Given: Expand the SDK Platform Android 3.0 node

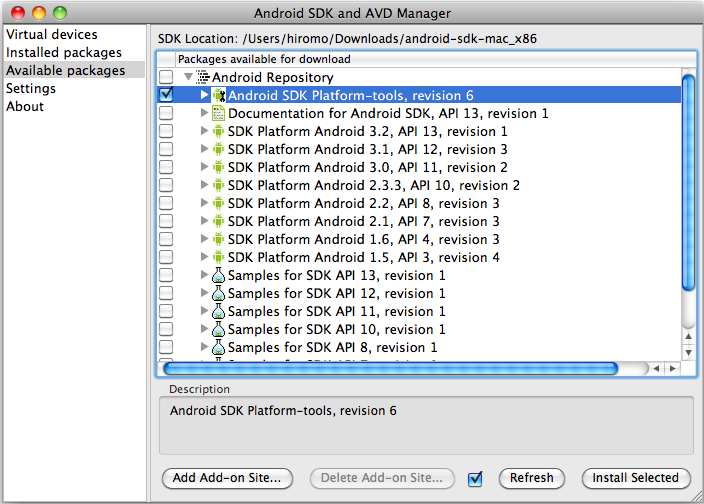Looking at the screenshot, I should point(204,167).
